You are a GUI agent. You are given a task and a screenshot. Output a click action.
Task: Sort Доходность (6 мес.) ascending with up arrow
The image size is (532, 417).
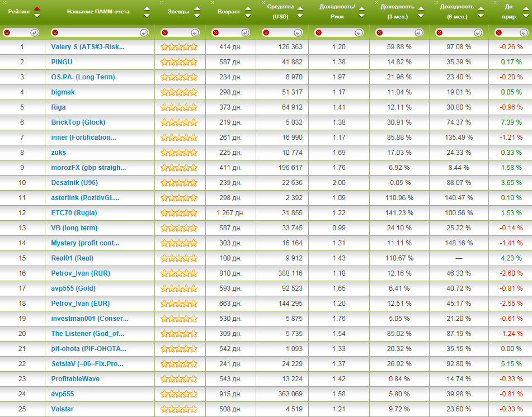[481, 9]
